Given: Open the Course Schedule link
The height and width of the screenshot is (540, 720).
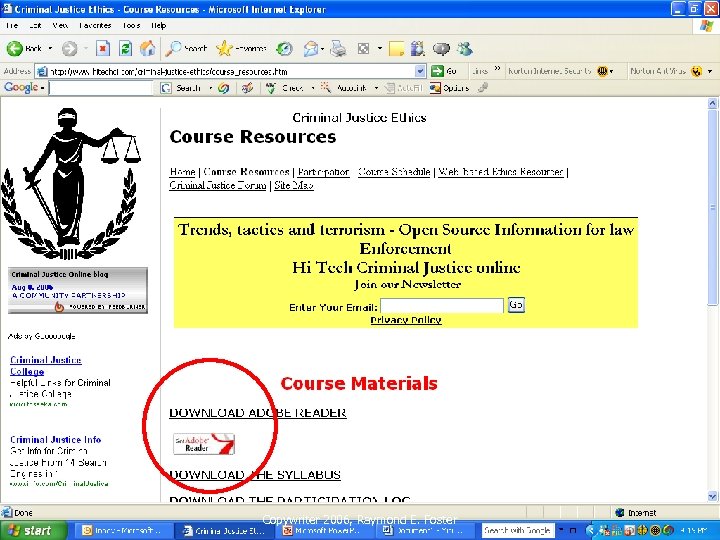Looking at the screenshot, I should (394, 172).
